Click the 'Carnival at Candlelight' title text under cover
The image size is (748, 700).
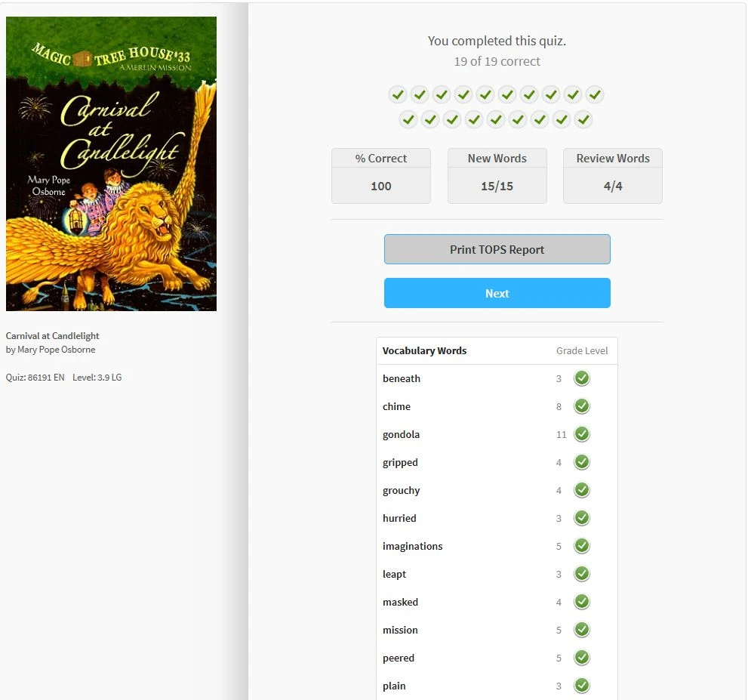[x=53, y=336]
